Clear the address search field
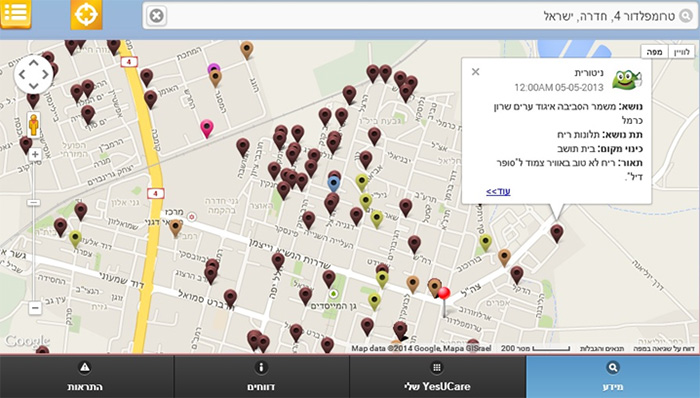Viewport: 700px width, 398px height. coord(156,16)
